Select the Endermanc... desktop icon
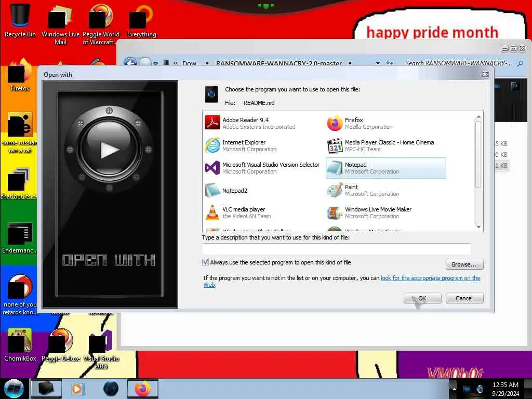 point(19,237)
